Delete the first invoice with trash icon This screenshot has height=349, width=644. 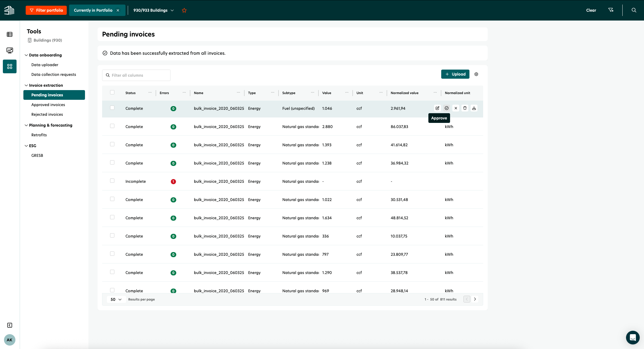(x=465, y=108)
